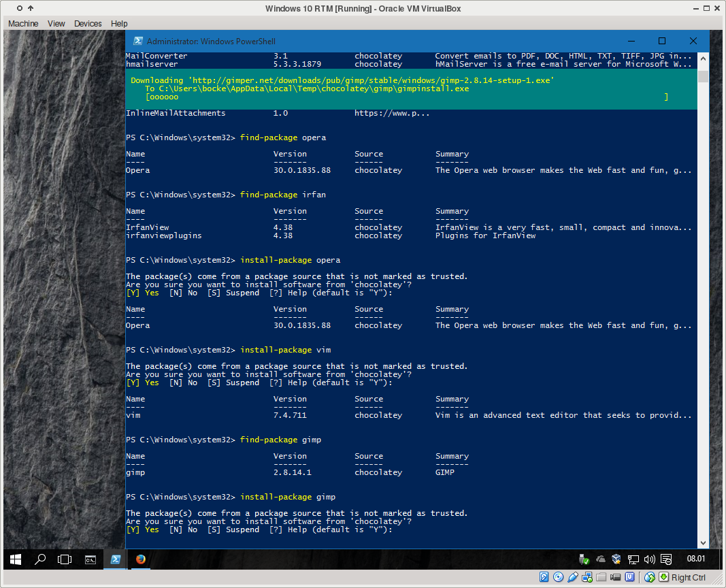Click the Right Ctrl host key label
Screen dimensions: 726x588
[x=689, y=577]
